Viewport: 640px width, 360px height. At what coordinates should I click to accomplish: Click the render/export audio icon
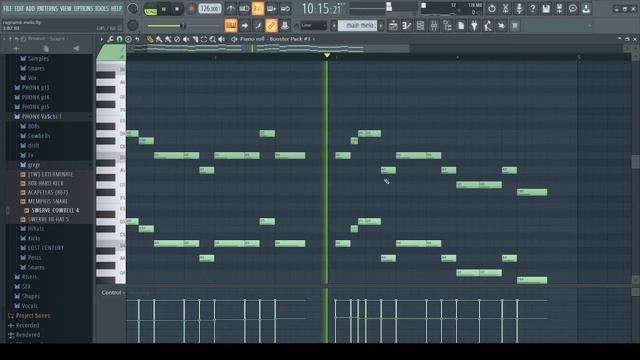tap(559, 9)
